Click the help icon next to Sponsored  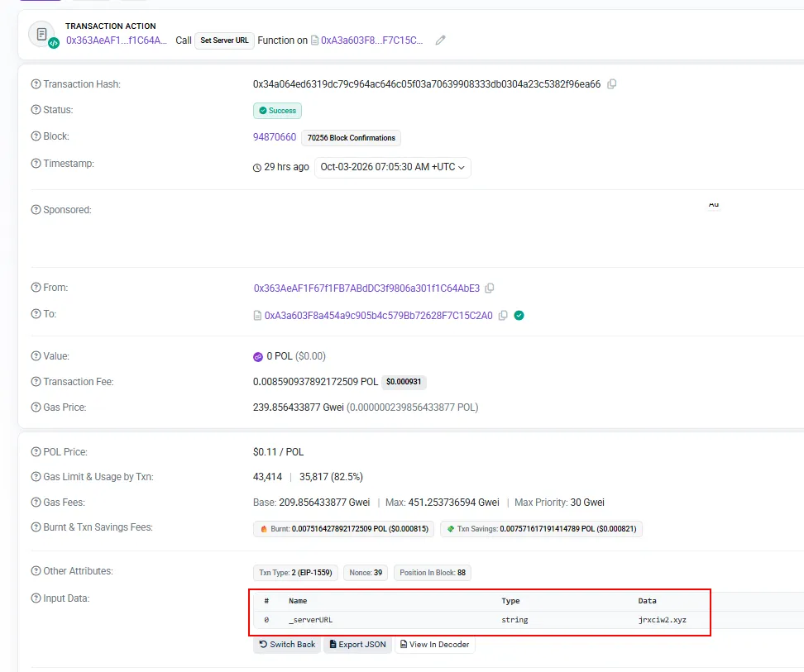point(36,209)
